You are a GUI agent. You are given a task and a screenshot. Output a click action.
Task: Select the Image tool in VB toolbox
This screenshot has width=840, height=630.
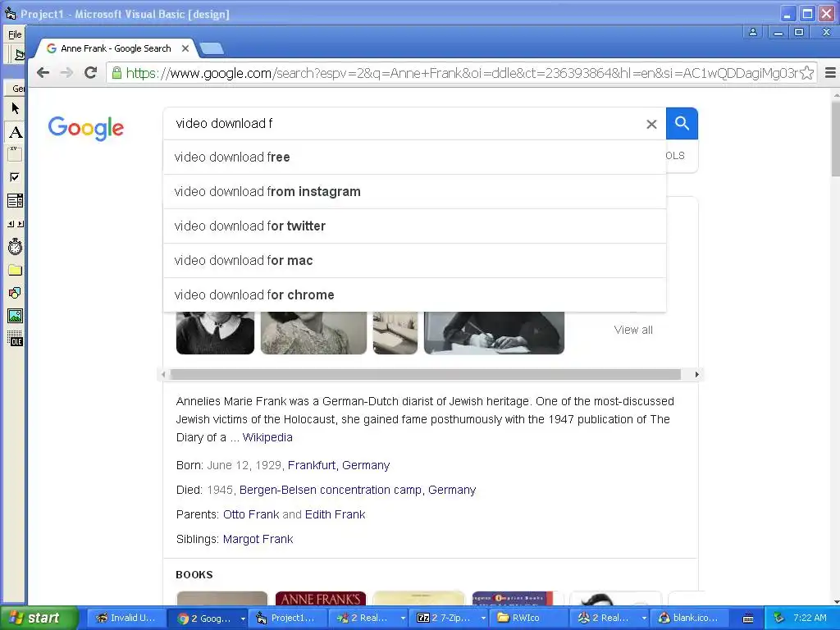point(15,316)
